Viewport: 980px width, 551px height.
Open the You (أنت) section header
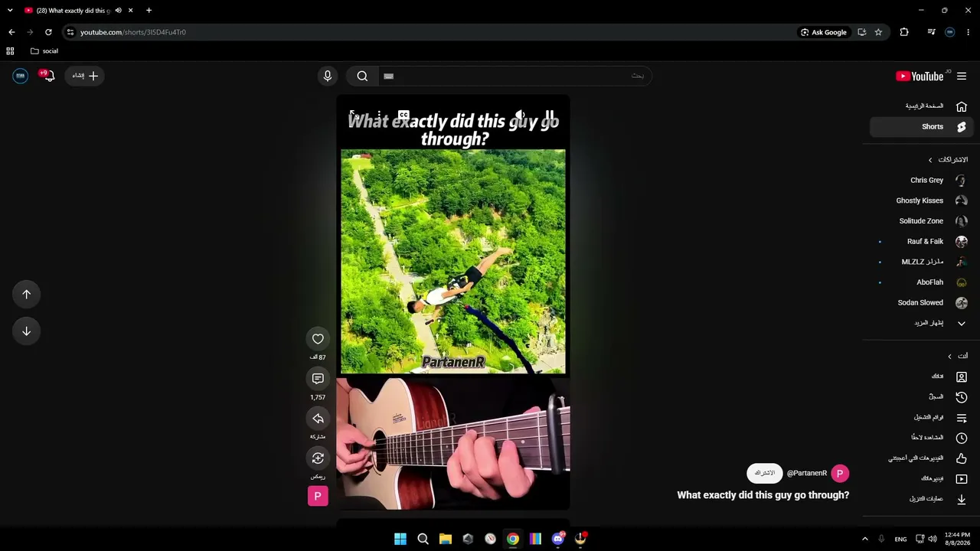[x=958, y=357]
